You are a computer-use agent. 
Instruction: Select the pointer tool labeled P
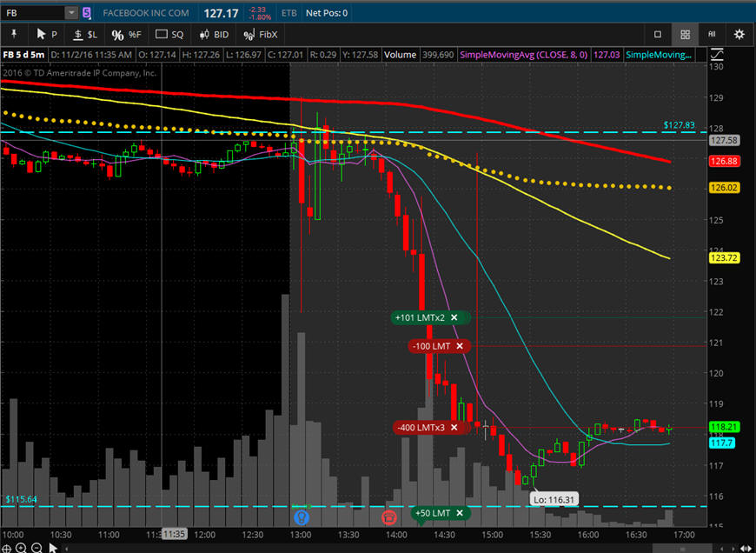[x=47, y=34]
